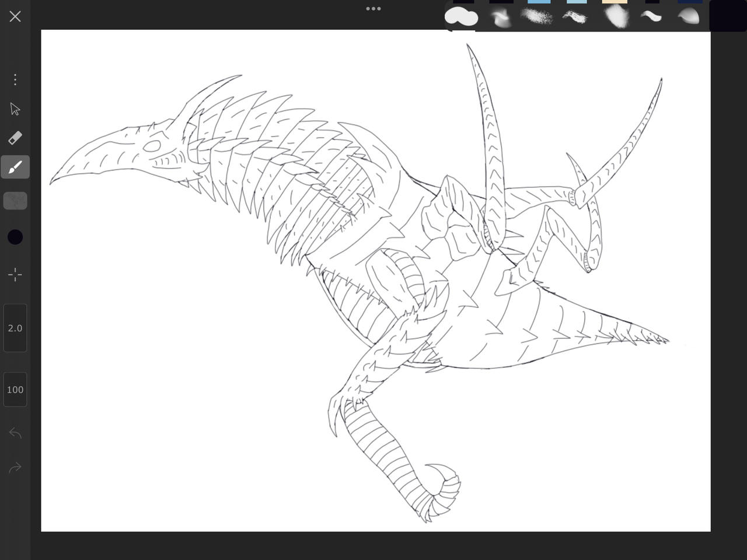The width and height of the screenshot is (747, 560).
Task: Pick the pale yellow swatch above brushes
Action: [615, 2]
